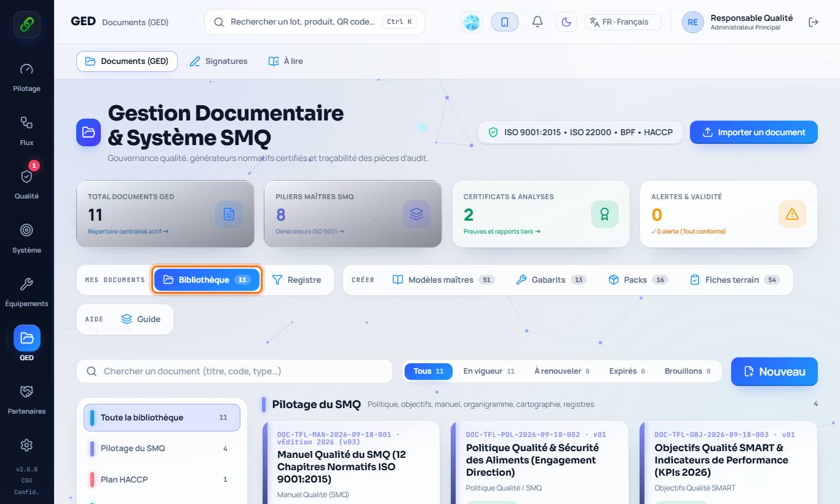
Task: Switch to the À lire tab
Action: [285, 61]
